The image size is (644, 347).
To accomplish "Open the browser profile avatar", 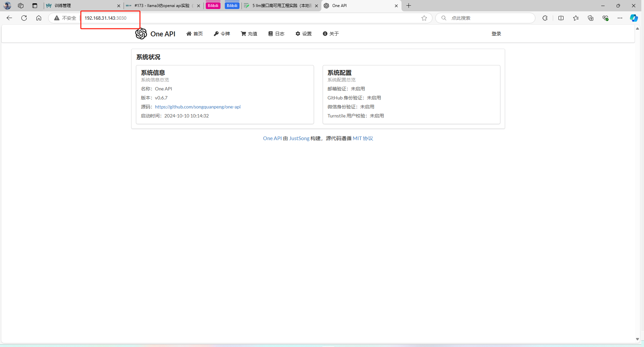I will 7,6.
